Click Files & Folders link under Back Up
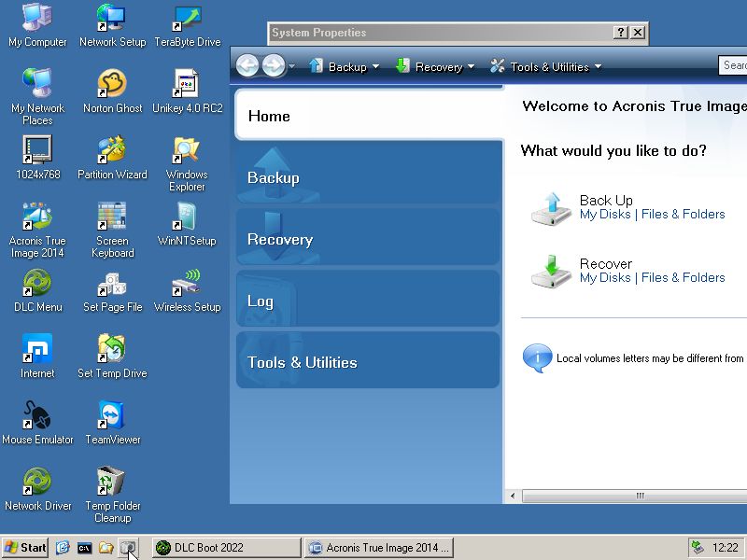 click(x=684, y=215)
